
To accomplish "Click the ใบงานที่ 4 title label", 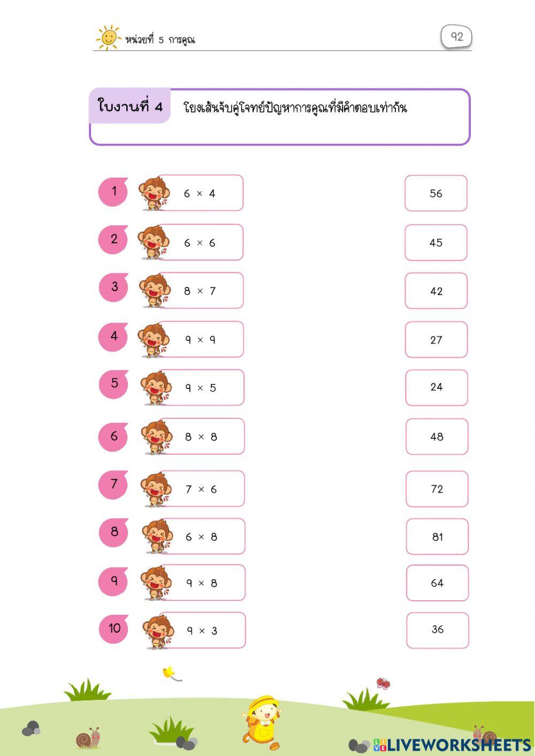I will click(x=130, y=106).
